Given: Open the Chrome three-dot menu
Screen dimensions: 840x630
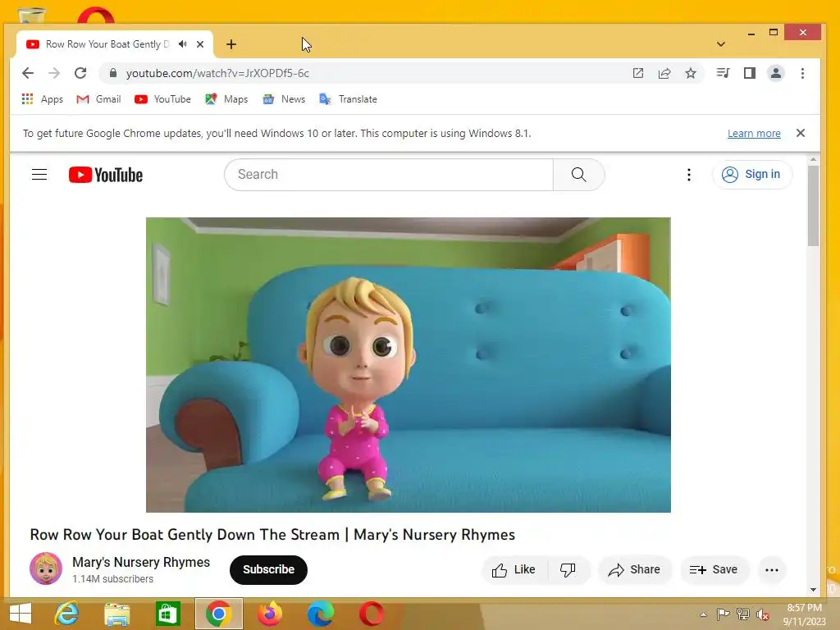Looking at the screenshot, I should point(802,73).
